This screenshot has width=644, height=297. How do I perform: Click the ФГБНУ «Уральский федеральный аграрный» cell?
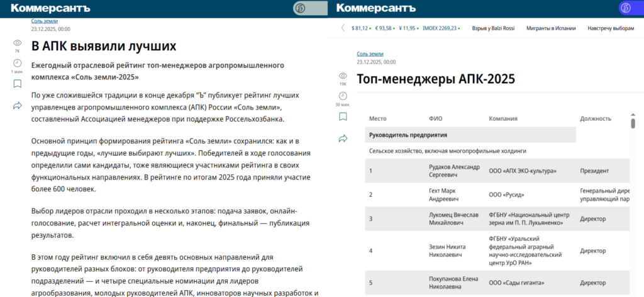525,250
